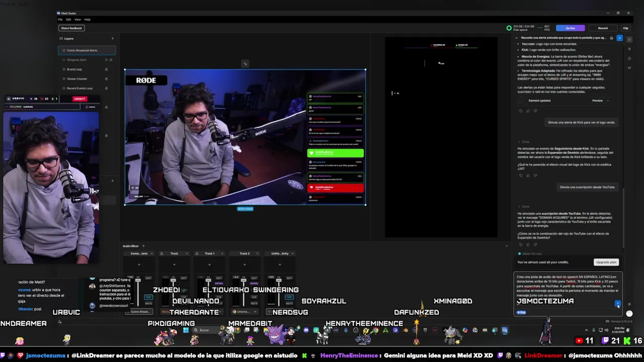Start new AI chat with blue plus button
Screen dimensions: 644x362
(619, 38)
